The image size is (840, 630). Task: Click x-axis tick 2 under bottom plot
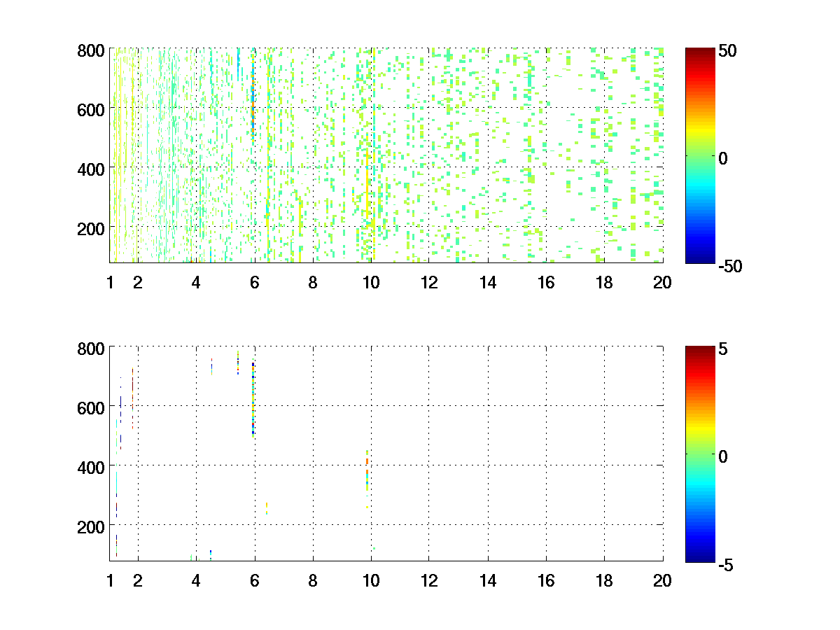coord(138,580)
